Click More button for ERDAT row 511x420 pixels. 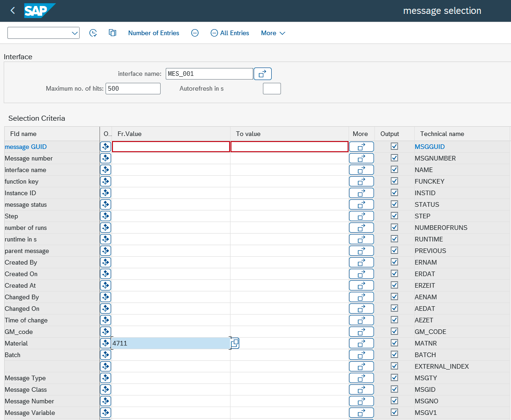(361, 274)
